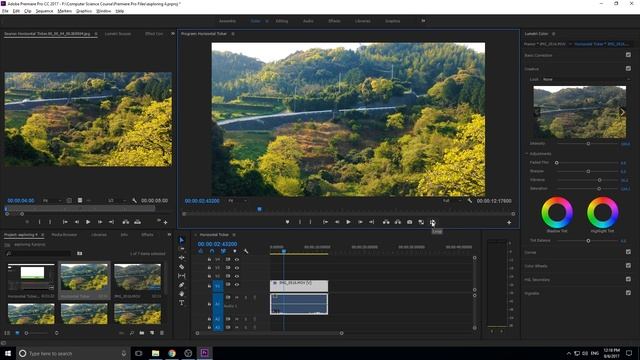Select the Selection tool in the timeline toolbar

coord(182,240)
